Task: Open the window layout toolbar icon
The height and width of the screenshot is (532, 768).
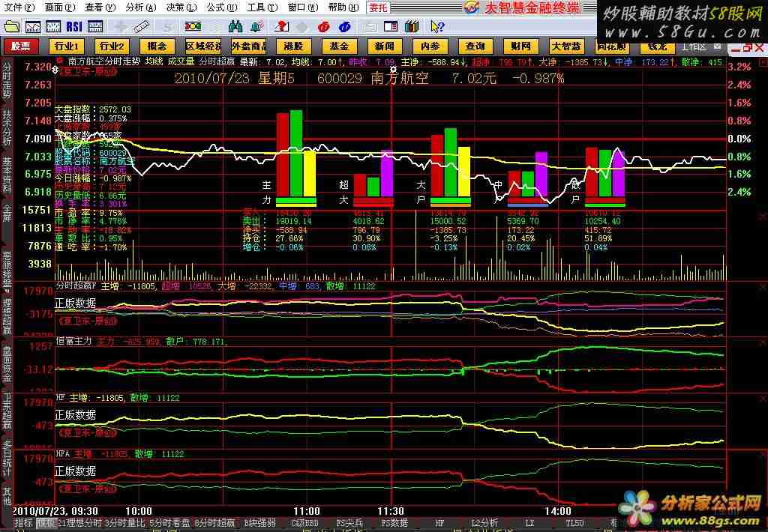Action: pos(391,26)
